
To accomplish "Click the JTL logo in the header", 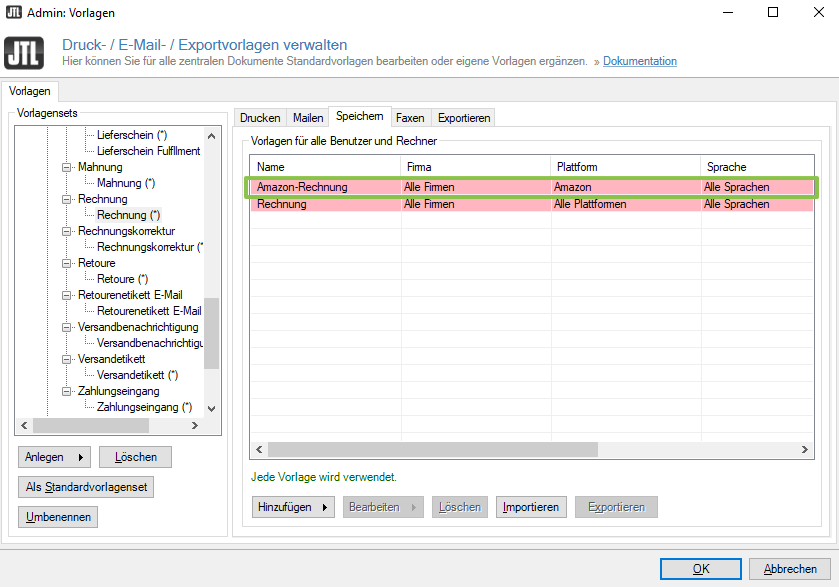I will (x=24, y=52).
